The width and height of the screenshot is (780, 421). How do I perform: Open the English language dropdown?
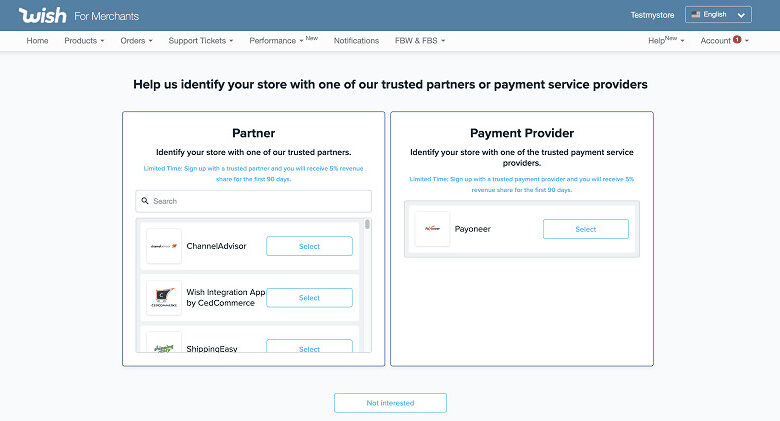pos(718,14)
